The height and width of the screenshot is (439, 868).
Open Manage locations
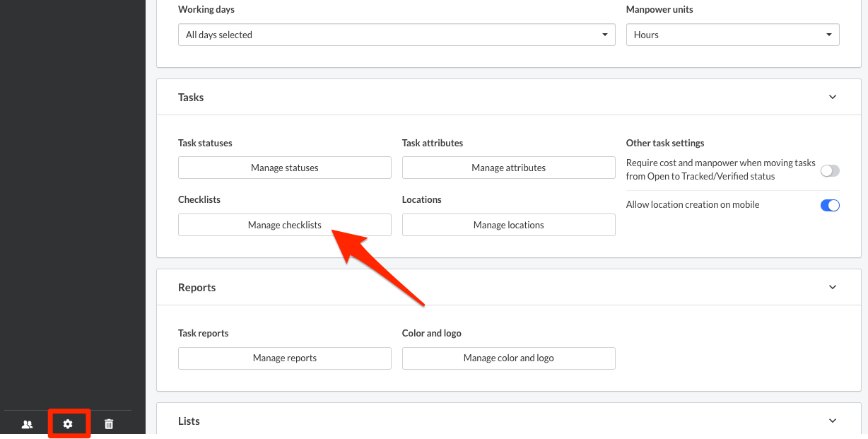click(x=508, y=225)
